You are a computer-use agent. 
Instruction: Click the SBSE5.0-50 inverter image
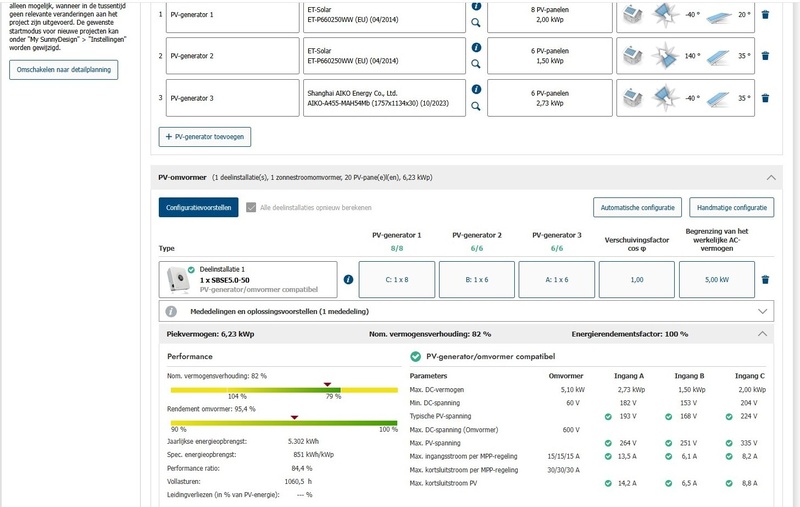[x=176, y=280]
